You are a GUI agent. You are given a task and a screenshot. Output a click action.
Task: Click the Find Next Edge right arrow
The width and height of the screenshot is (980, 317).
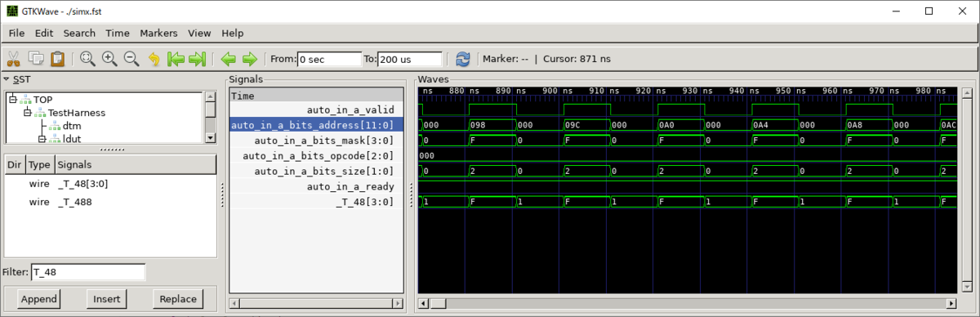[x=250, y=59]
